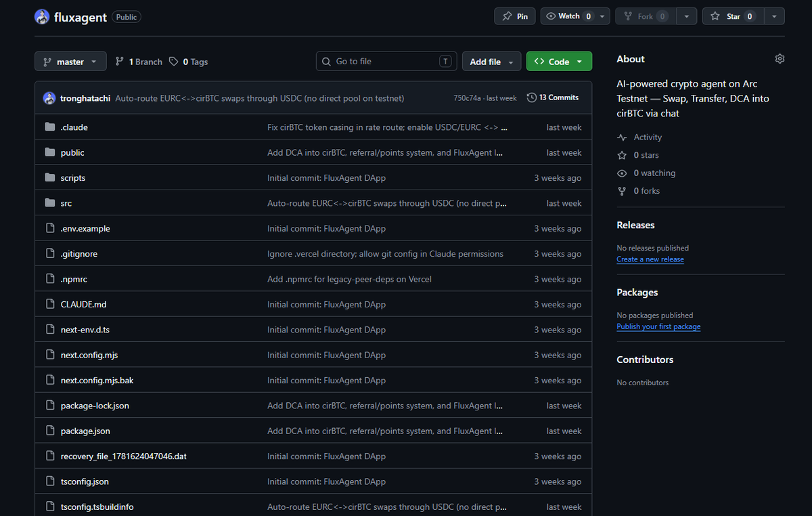812x516 pixels.
Task: Open recovery_file_1781624047046.dat
Action: point(123,456)
